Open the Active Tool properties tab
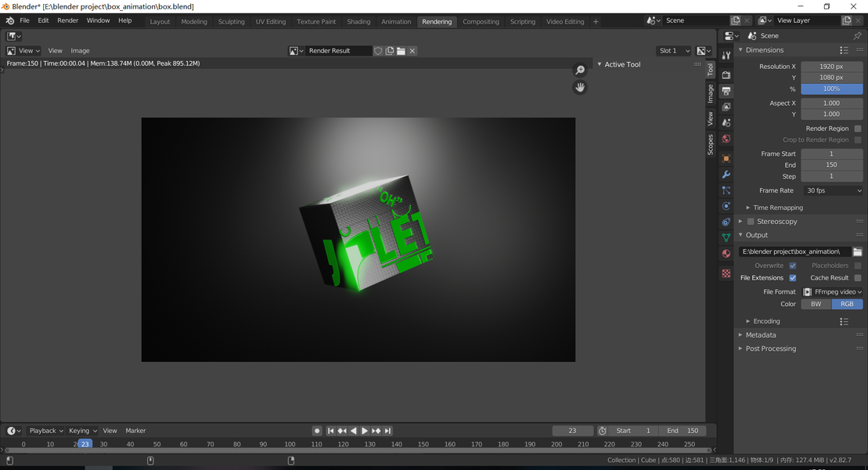Viewport: 868px width, 470px height. [726, 56]
